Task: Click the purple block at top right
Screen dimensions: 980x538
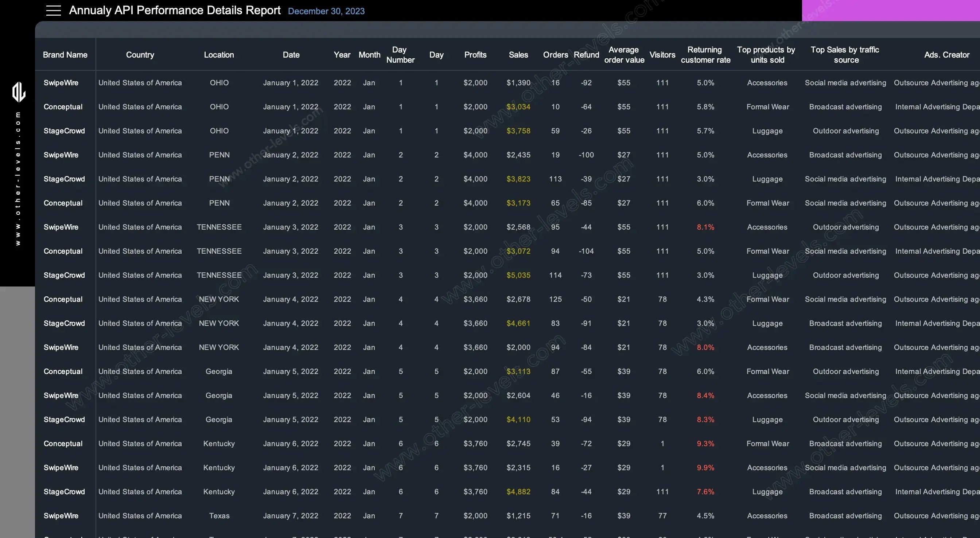Action: tap(890, 10)
